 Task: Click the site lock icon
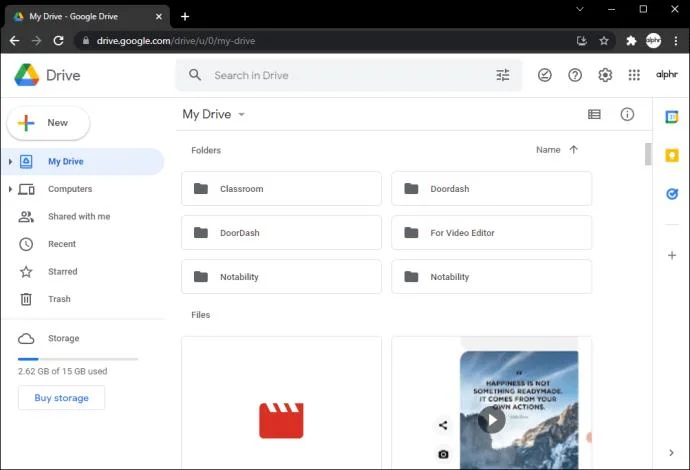point(86,40)
